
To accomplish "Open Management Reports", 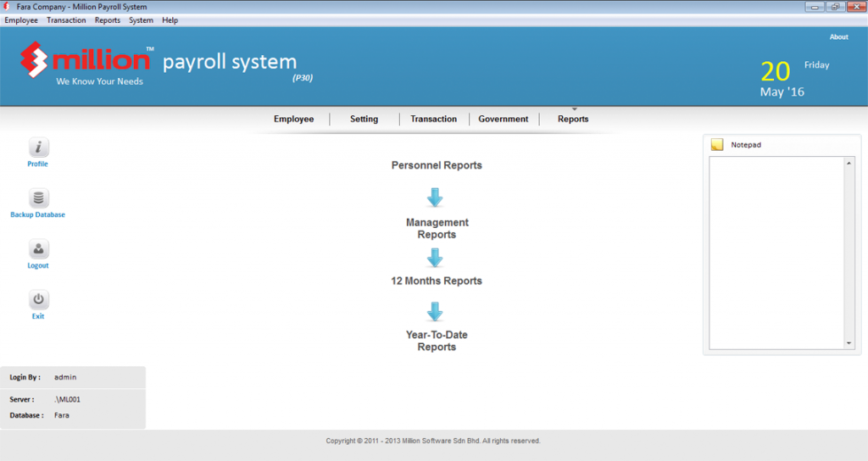I will (x=437, y=229).
